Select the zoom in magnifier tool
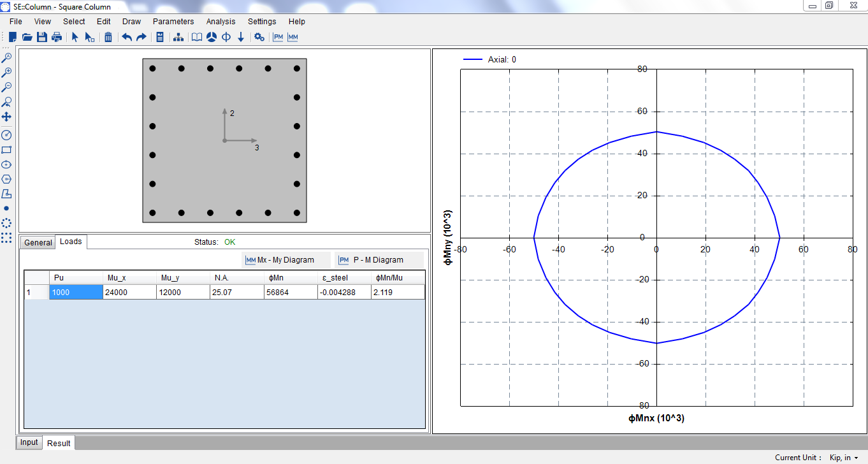This screenshot has height=464, width=868. click(x=6, y=72)
